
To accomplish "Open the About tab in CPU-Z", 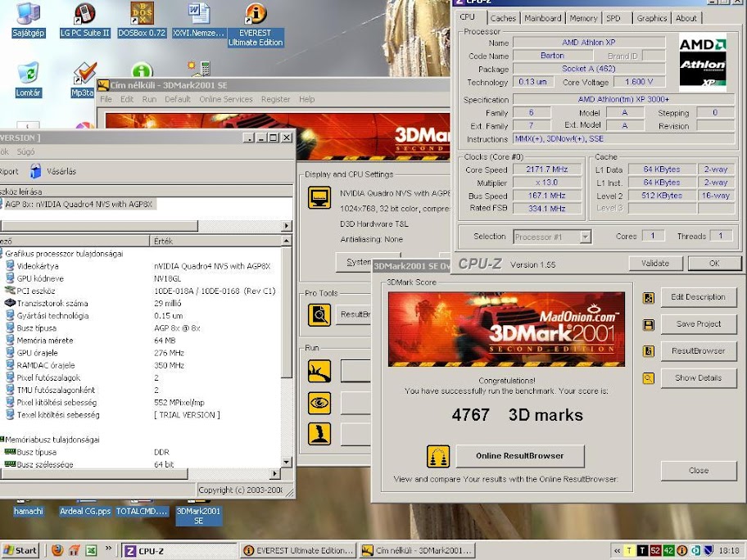I will pos(686,18).
